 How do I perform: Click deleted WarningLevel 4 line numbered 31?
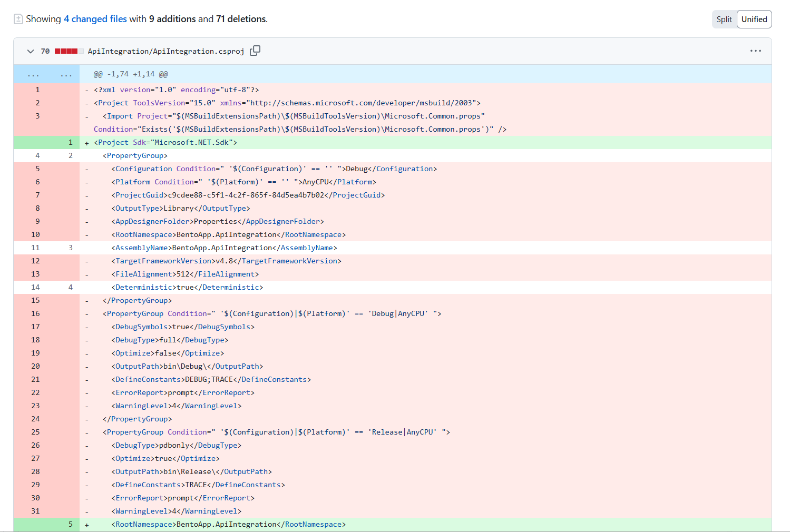[425, 511]
